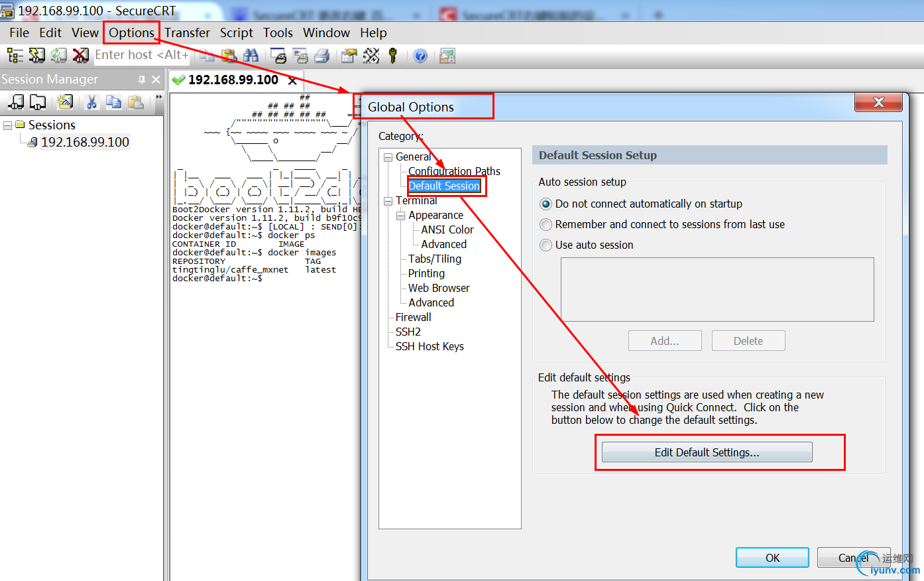Click Connect icon in Session Manager toolbar

(17, 101)
